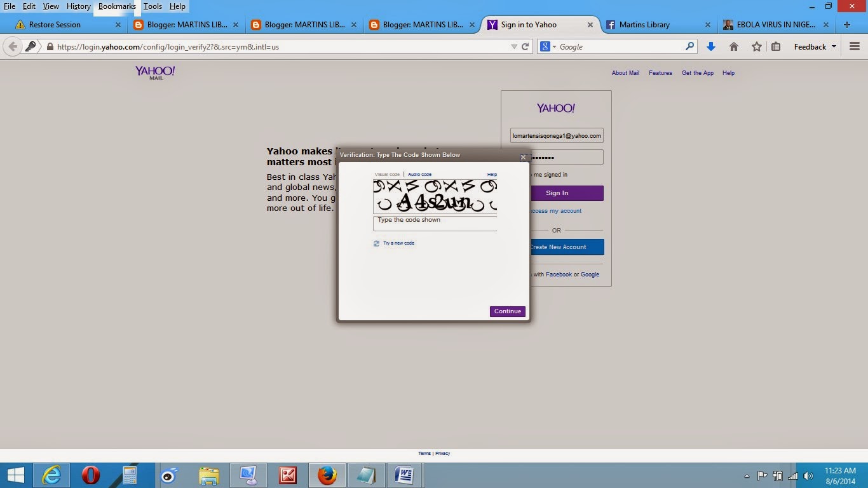Viewport: 868px width, 488px height.
Task: Close the Martins Library tab
Action: point(708,25)
